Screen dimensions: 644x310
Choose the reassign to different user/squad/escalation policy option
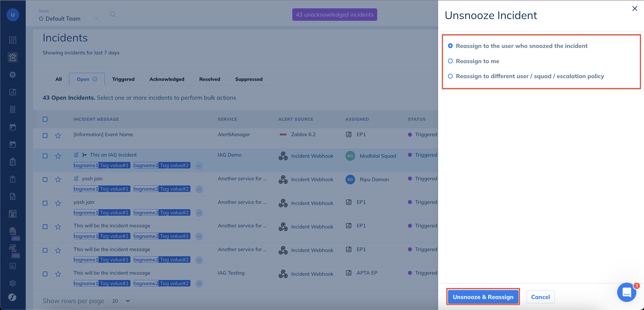[450, 76]
